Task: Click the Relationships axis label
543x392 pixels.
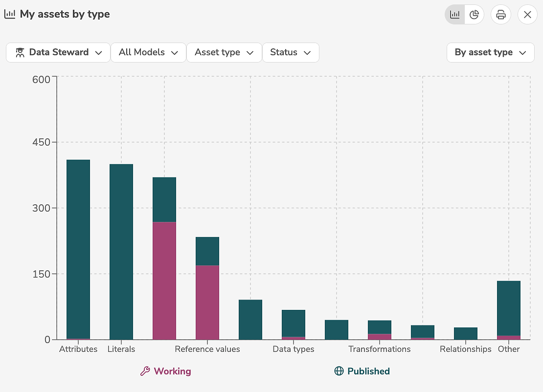Action: [x=465, y=349]
